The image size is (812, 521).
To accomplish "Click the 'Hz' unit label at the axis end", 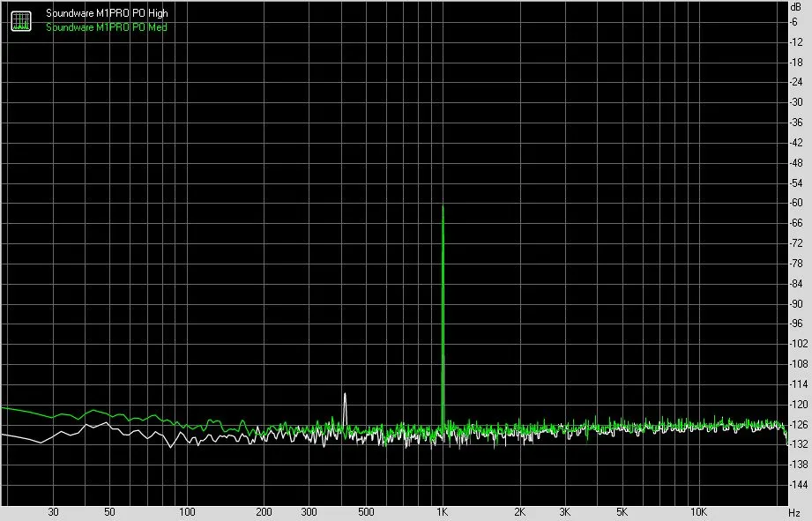I will coord(794,513).
